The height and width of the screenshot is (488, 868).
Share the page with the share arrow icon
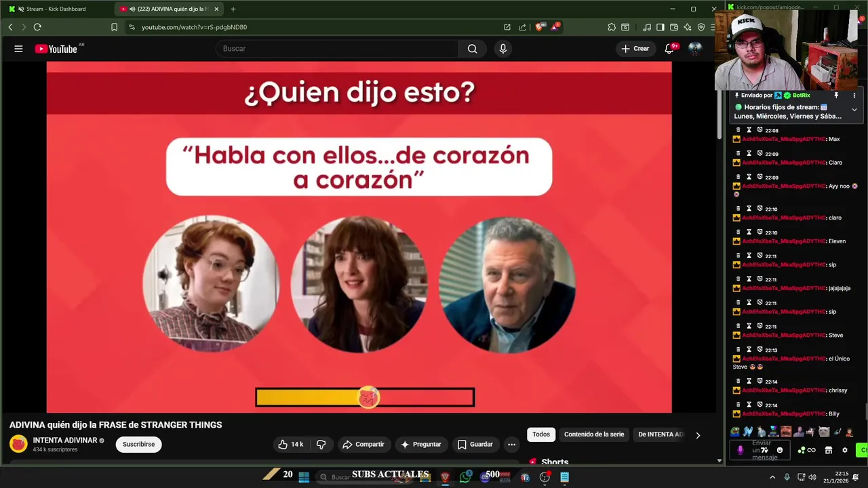click(523, 27)
